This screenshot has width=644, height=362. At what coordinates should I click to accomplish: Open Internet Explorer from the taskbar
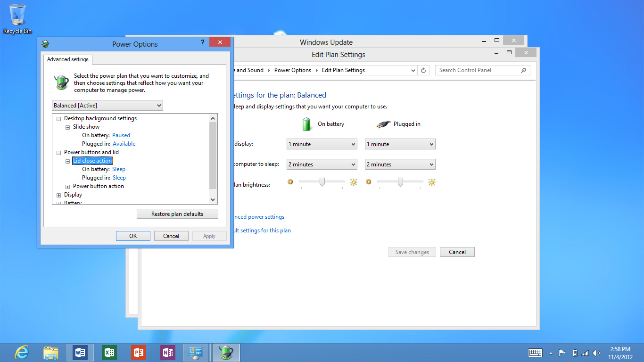pyautogui.click(x=21, y=352)
